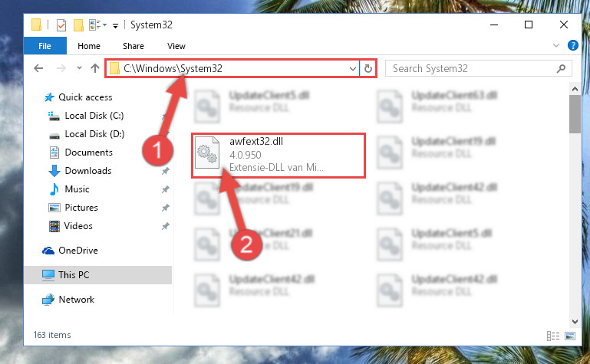590x364 pixels.
Task: Select Downloads in Quick access
Action: 88,171
